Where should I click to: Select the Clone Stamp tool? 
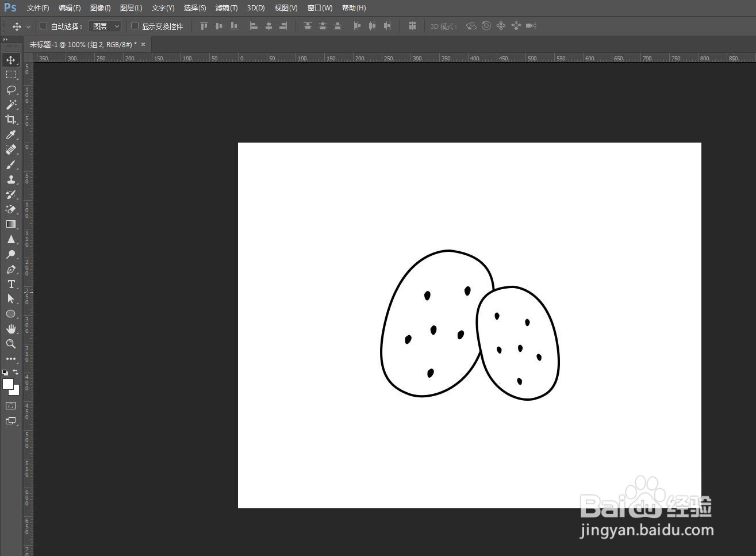click(11, 179)
